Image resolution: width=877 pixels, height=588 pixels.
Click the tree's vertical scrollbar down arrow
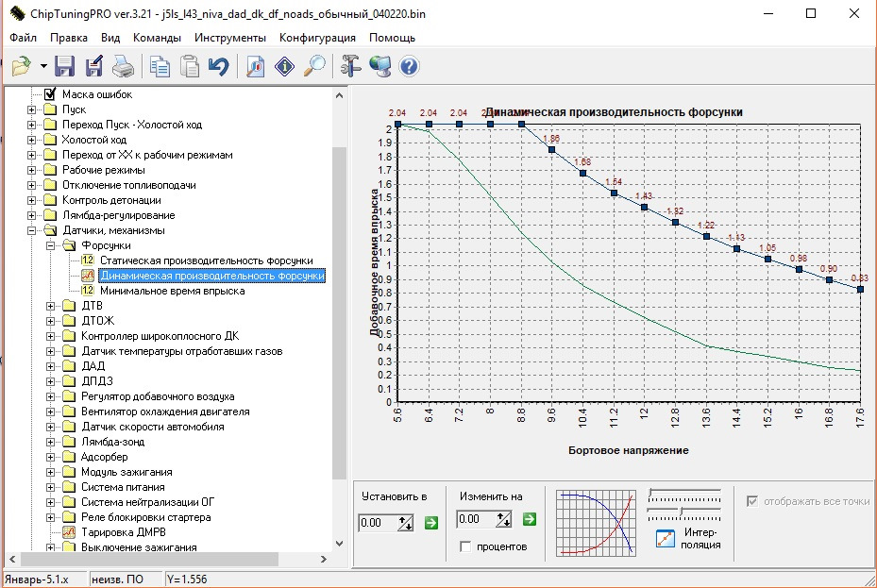click(339, 544)
